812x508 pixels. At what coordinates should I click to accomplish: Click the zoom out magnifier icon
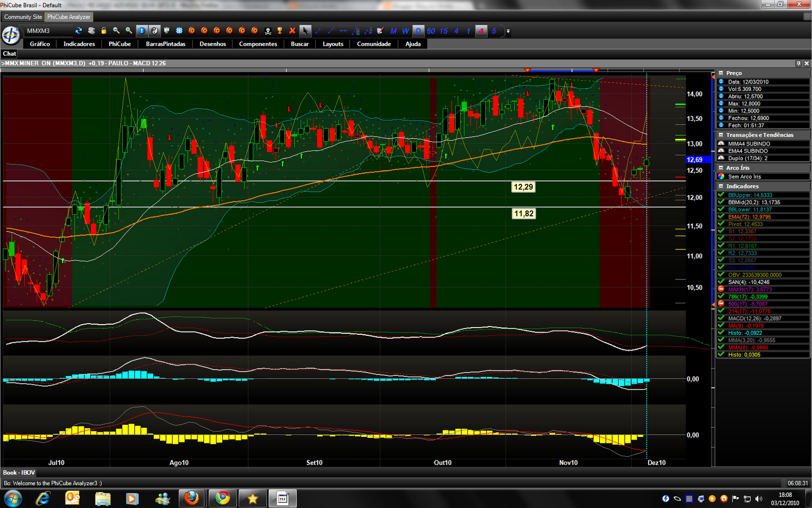[x=116, y=31]
